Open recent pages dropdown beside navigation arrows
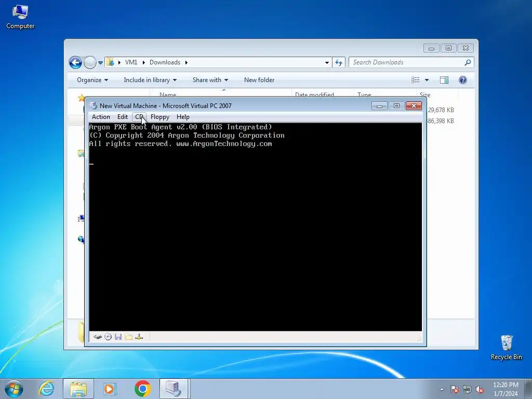This screenshot has width=532, height=399. [100, 63]
